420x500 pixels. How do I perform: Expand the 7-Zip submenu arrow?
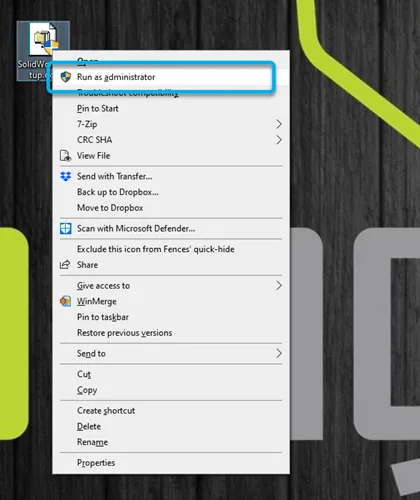279,124
